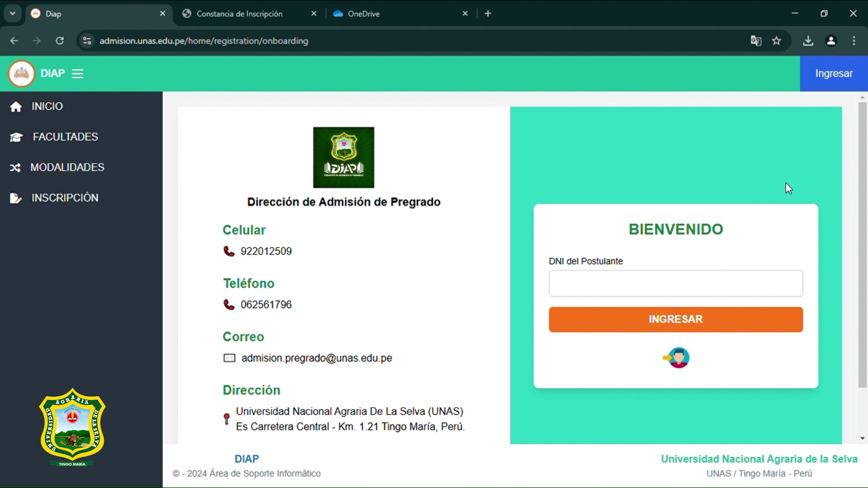The image size is (868, 488).
Task: Click the MODALIDADES shuffle icon
Action: 15,168
